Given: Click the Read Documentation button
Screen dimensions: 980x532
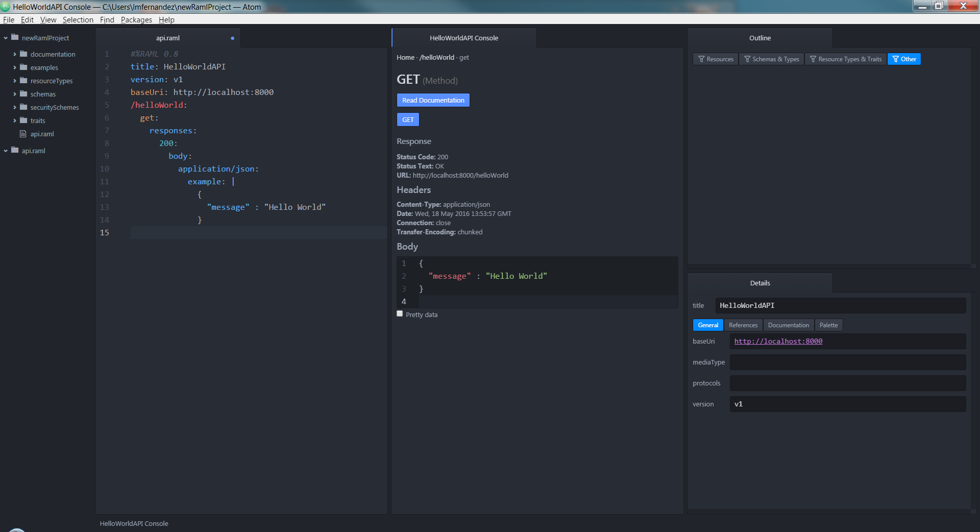Looking at the screenshot, I should pyautogui.click(x=433, y=100).
